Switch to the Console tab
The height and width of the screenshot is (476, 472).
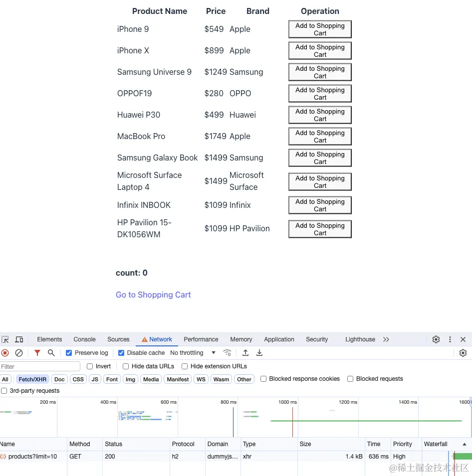point(84,339)
